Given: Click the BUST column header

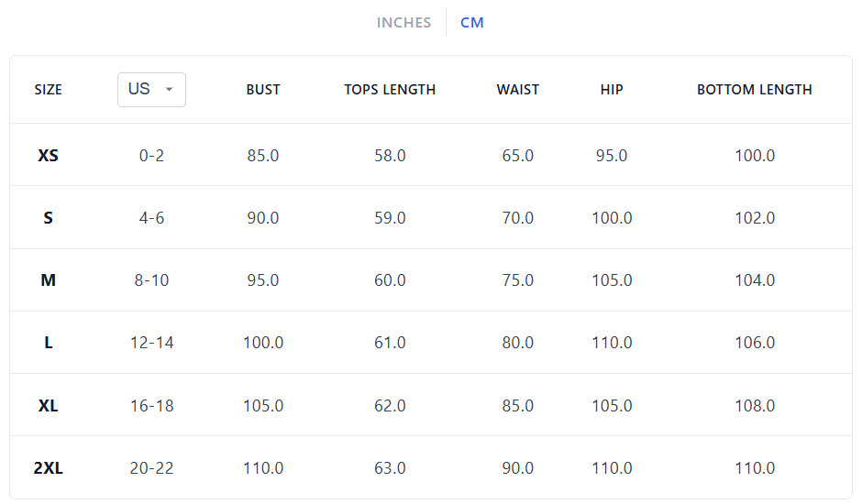Looking at the screenshot, I should tap(263, 90).
